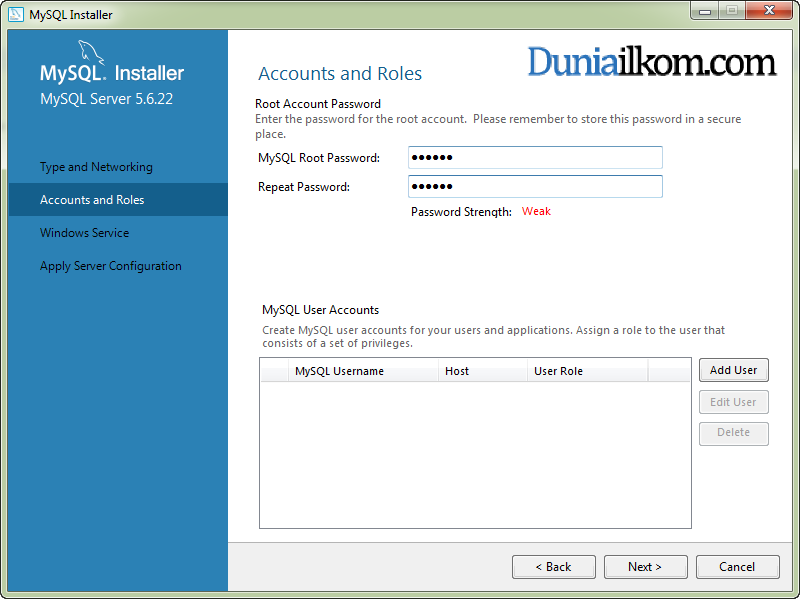Click the Weak password strength text

pos(536,211)
